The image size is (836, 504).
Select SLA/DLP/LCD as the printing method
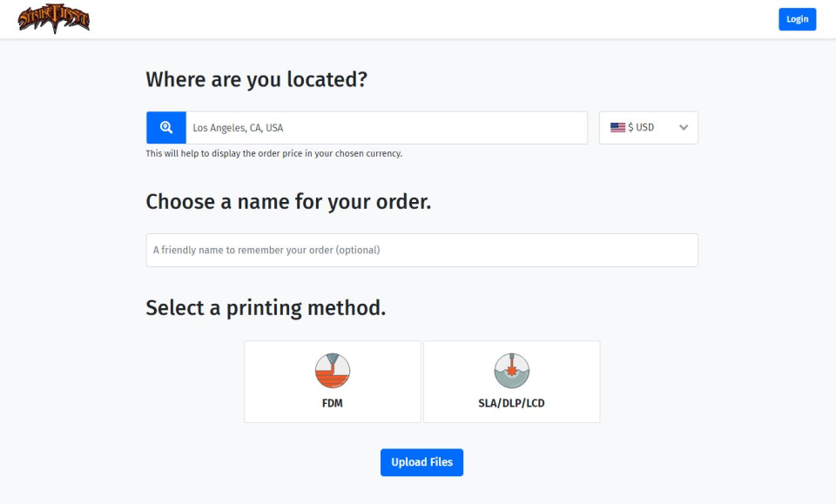[x=511, y=381]
